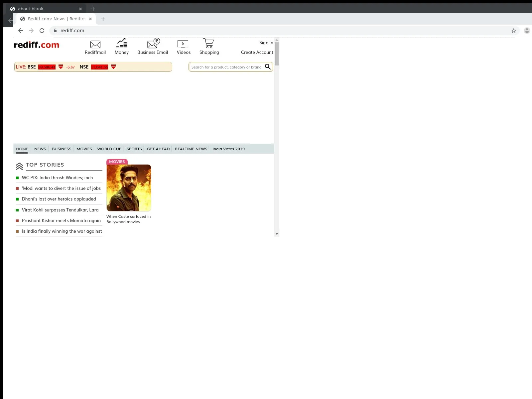Screen dimensions: 532x399
Task: Open new tab next to about:blank
Action: click(x=93, y=9)
